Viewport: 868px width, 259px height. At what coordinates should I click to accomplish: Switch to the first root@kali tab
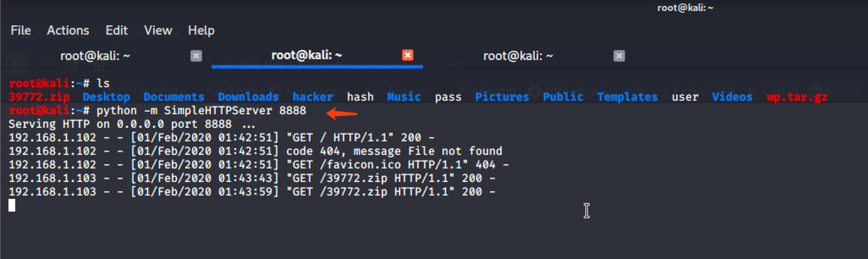(x=95, y=56)
